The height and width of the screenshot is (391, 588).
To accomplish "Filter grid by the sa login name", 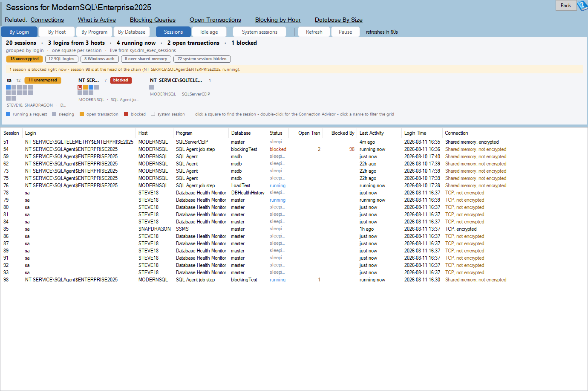I will point(9,80).
